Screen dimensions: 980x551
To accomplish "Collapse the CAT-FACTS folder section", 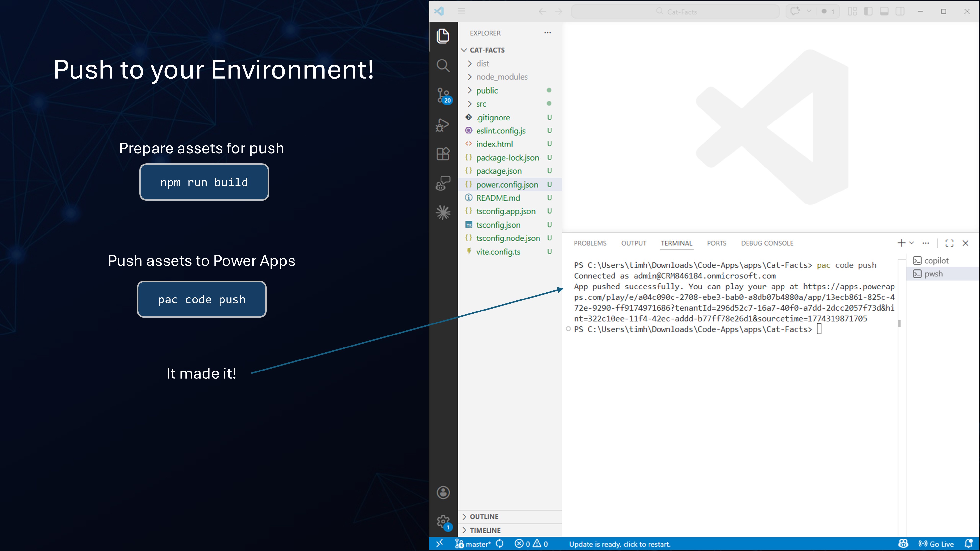I will [x=510, y=50].
